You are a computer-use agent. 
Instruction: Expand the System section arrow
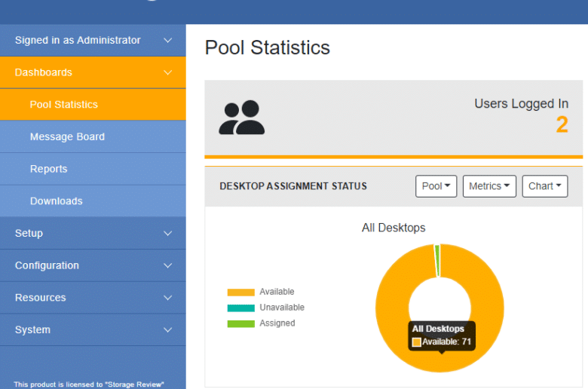point(167,330)
